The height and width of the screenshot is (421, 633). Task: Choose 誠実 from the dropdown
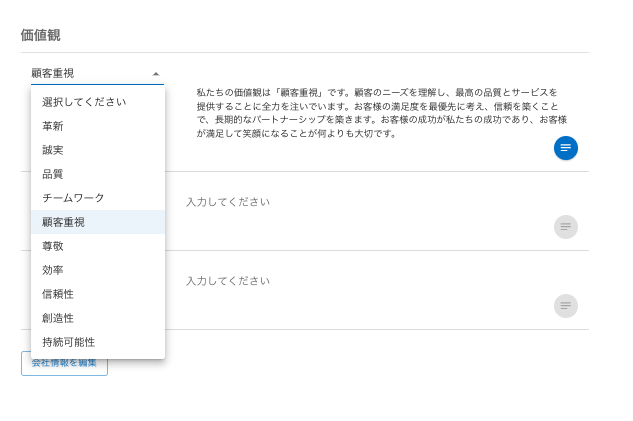coord(98,150)
